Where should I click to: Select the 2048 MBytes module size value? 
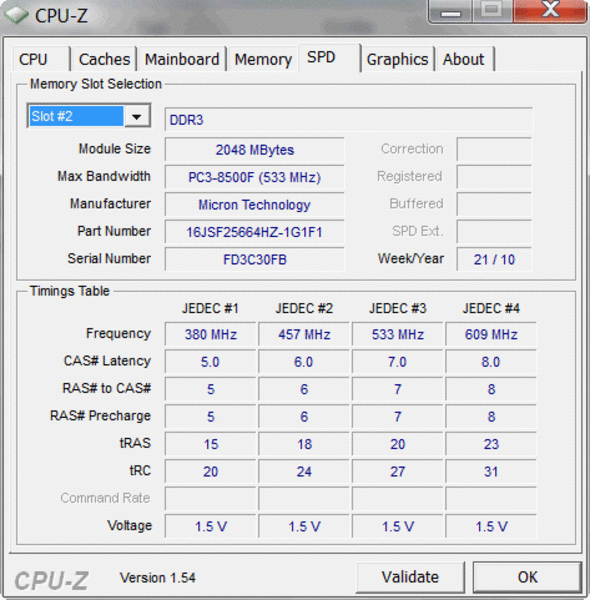[254, 150]
